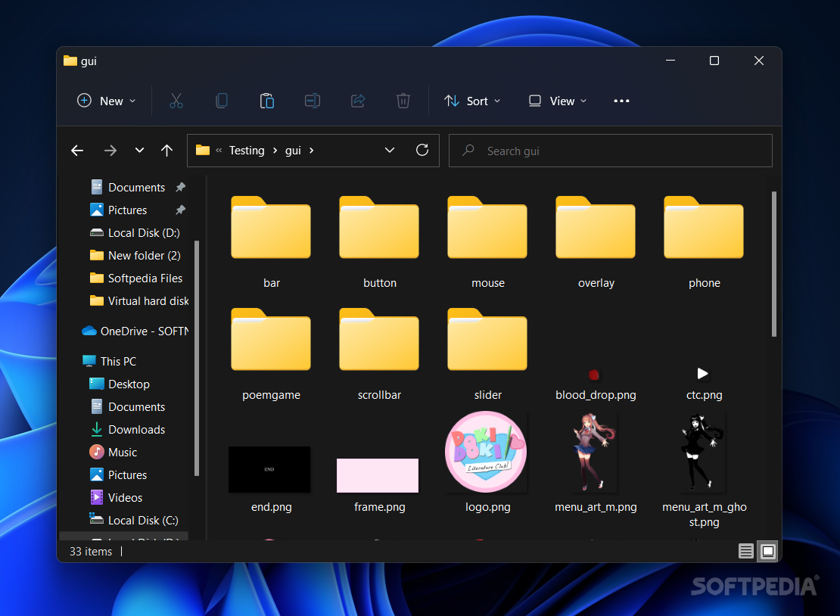Select ctc.png file
840x616 pixels.
pos(704,386)
